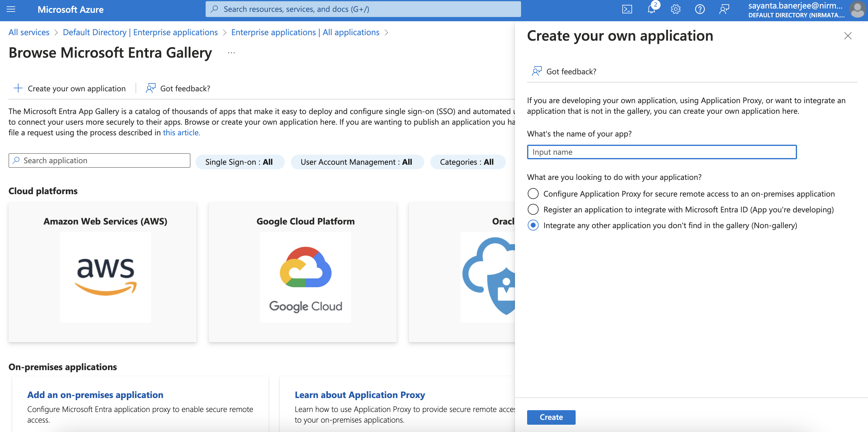Click the user account avatar
Image resolution: width=868 pixels, height=432 pixels.
click(x=857, y=9)
